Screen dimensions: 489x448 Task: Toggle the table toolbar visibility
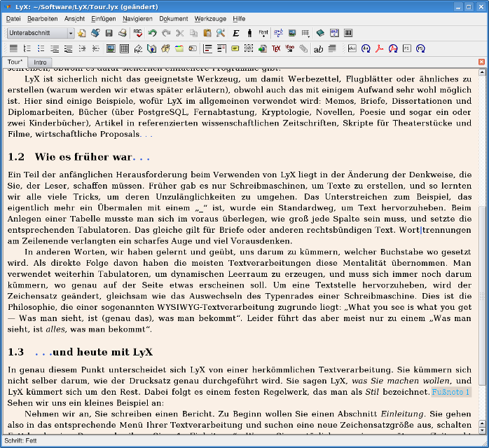click(x=348, y=33)
